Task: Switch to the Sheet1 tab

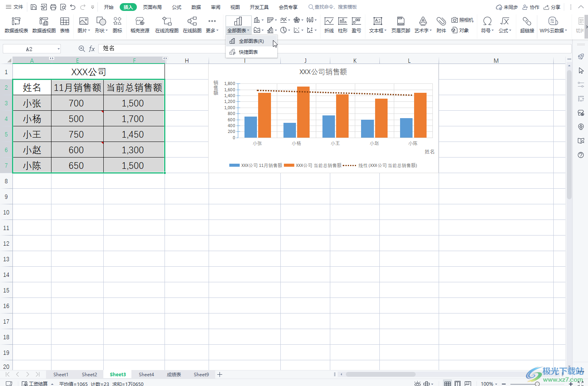Action: pyautogui.click(x=61, y=375)
